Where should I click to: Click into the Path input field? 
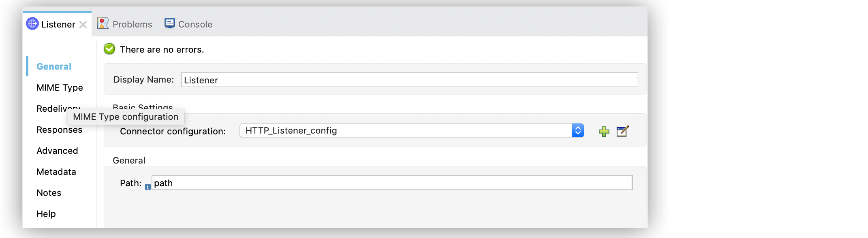click(392, 183)
